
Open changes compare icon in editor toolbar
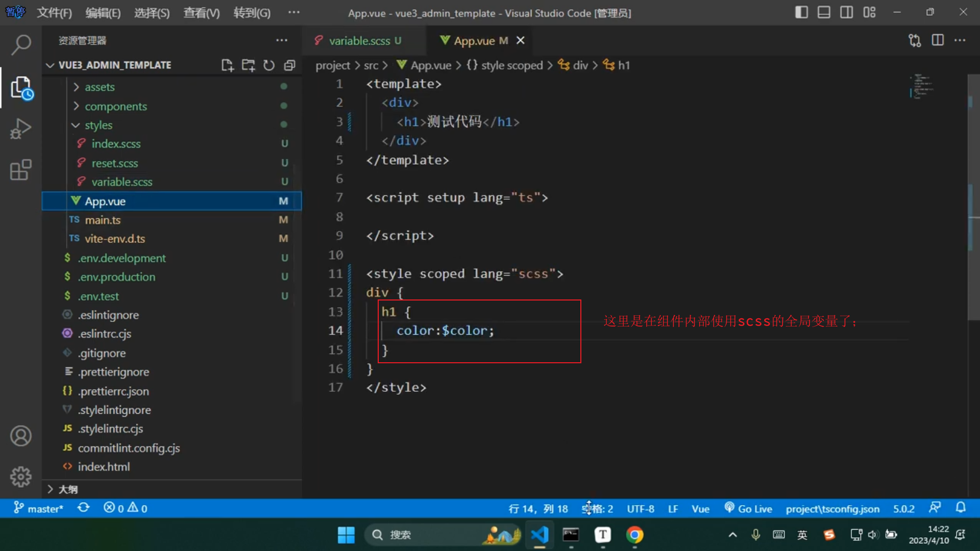point(915,40)
